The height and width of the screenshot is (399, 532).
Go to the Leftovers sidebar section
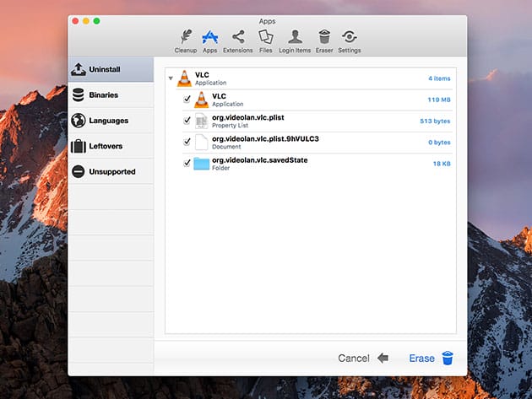tap(111, 146)
